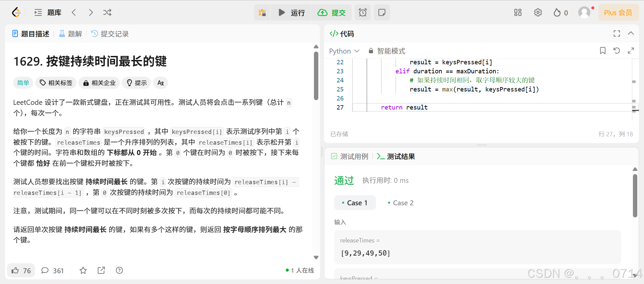Show the 提示 hint
The width and height of the screenshot is (644, 284).
pyautogui.click(x=137, y=83)
